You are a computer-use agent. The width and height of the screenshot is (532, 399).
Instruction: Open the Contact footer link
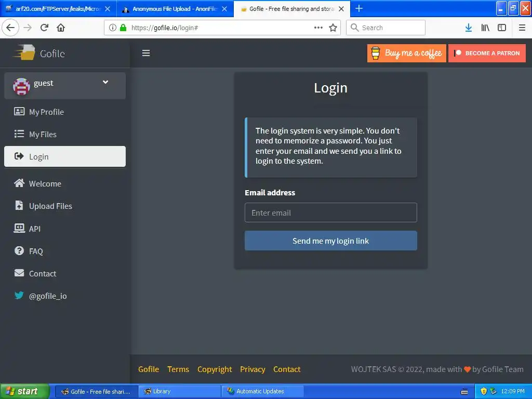(287, 369)
